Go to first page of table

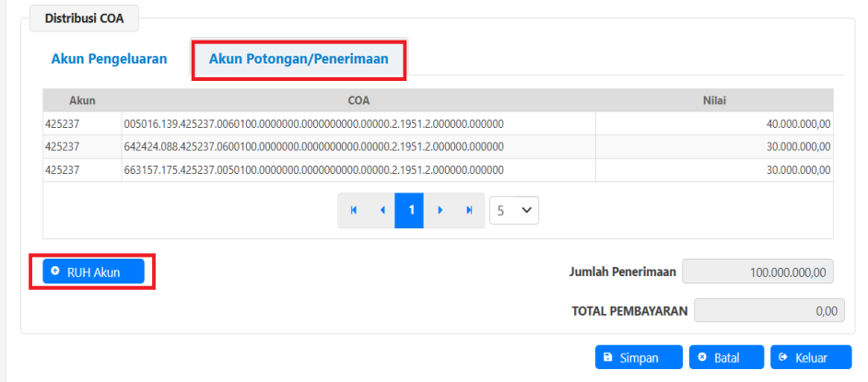pyautogui.click(x=352, y=210)
